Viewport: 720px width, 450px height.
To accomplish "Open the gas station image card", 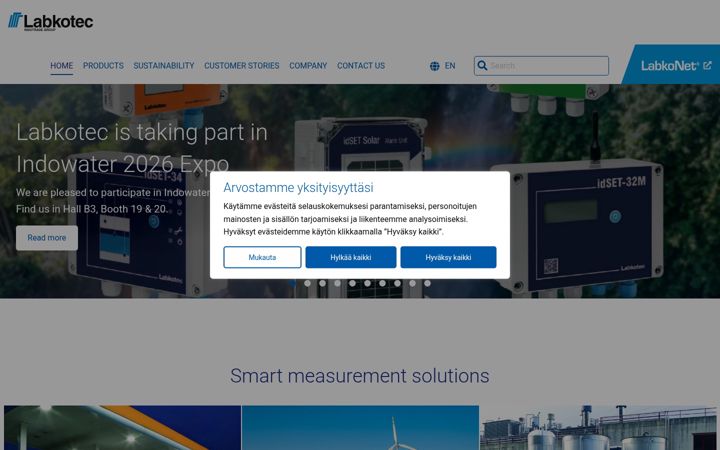I will point(123,428).
